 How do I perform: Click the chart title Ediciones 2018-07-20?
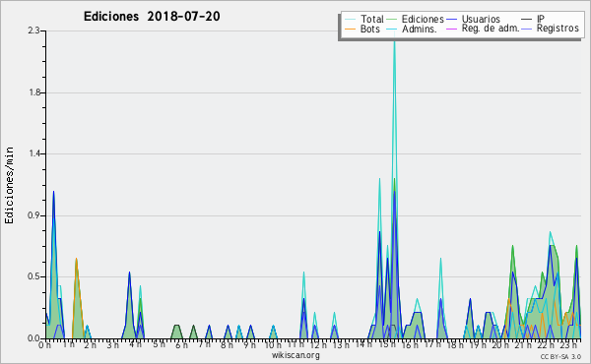(152, 17)
